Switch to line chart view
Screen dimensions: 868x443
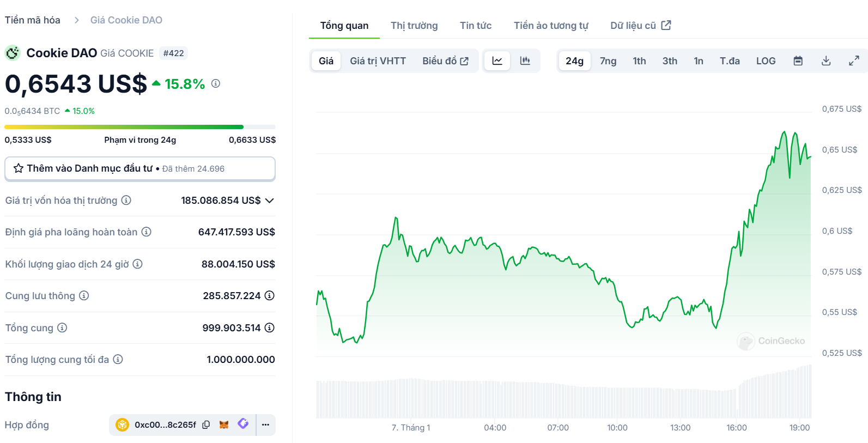497,60
